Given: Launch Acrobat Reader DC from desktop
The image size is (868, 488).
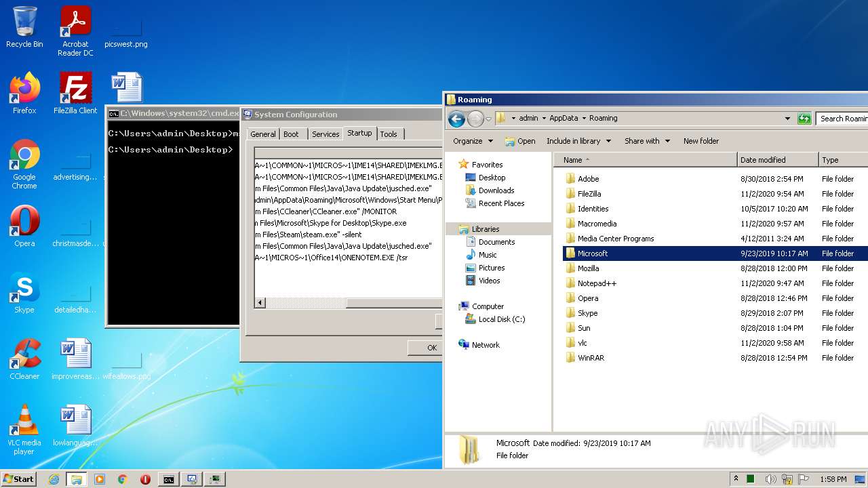Looking at the screenshot, I should click(x=75, y=31).
